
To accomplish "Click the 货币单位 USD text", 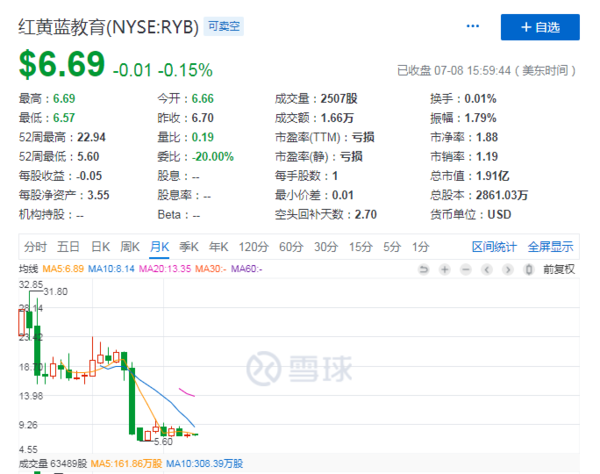I will point(499,215).
